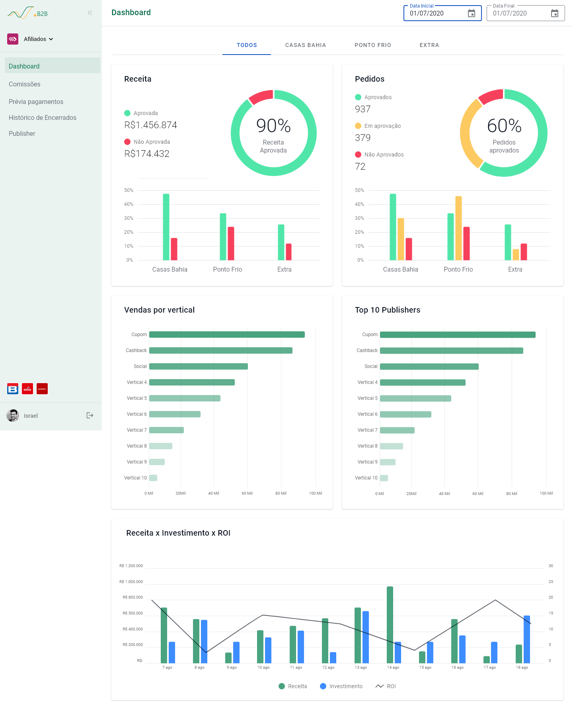
Task: Click the Casas Bahia blue B logo
Action: click(13, 389)
